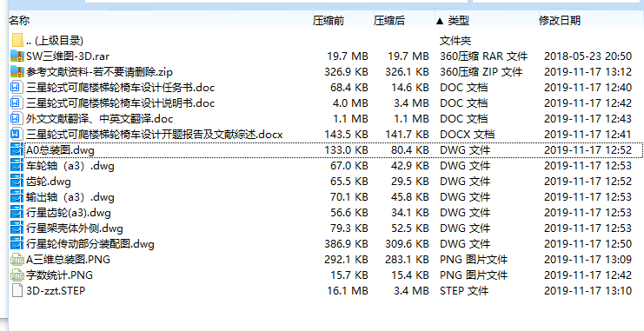Click the 压缩前 column header
The height and width of the screenshot is (331, 644).
pos(329,21)
